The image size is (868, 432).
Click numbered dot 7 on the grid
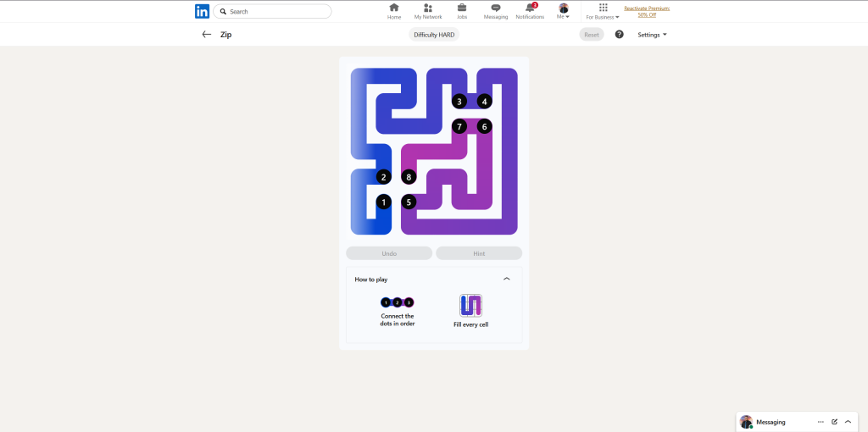459,127
